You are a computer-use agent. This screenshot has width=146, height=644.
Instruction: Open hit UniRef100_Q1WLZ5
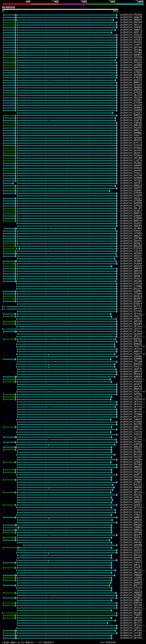[x=131, y=17]
